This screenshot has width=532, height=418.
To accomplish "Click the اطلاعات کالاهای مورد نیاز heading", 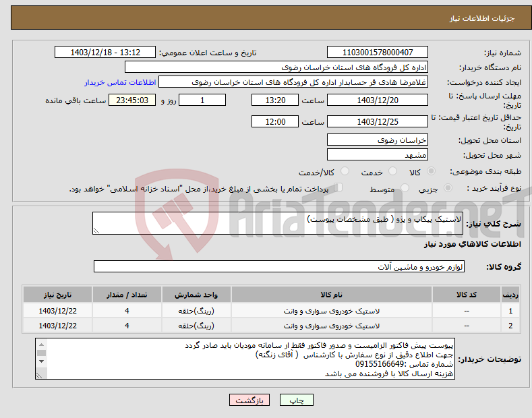I will 472,244.
